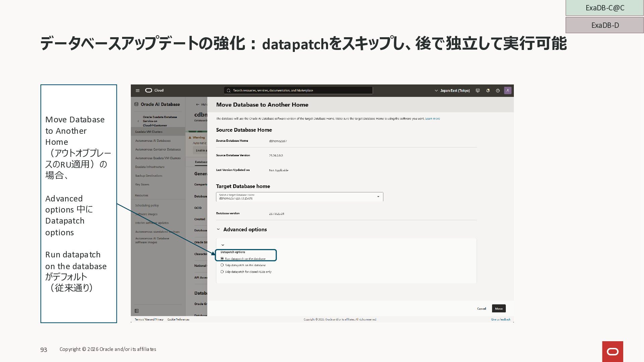This screenshot has height=362, width=644.
Task: Go to Autonomous Container Databases
Action: coord(158,149)
